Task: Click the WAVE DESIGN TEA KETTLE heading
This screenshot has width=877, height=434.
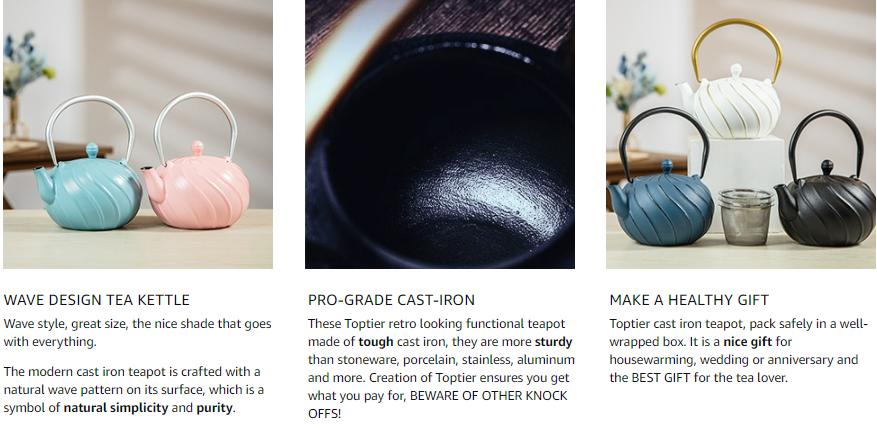Action: (x=97, y=300)
